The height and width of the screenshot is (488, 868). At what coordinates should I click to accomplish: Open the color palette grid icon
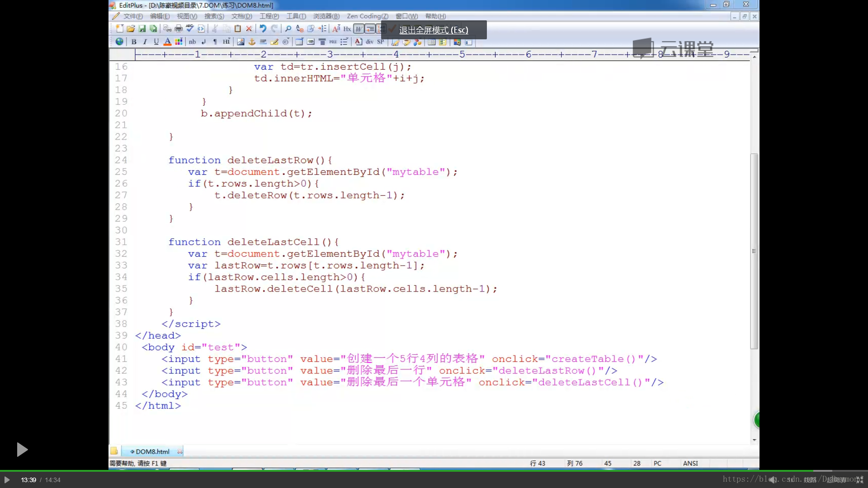pyautogui.click(x=179, y=42)
